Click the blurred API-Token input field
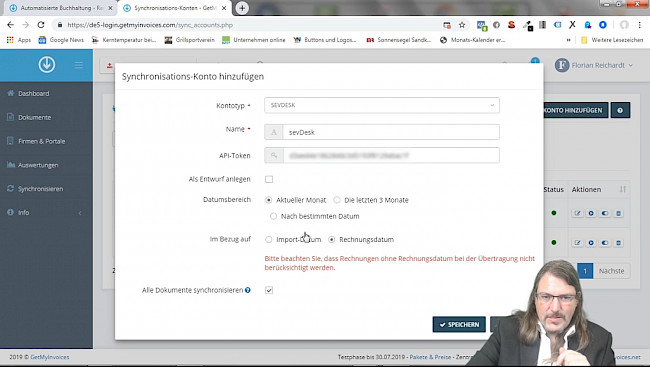Image resolution: width=650 pixels, height=367 pixels. pyautogui.click(x=391, y=156)
